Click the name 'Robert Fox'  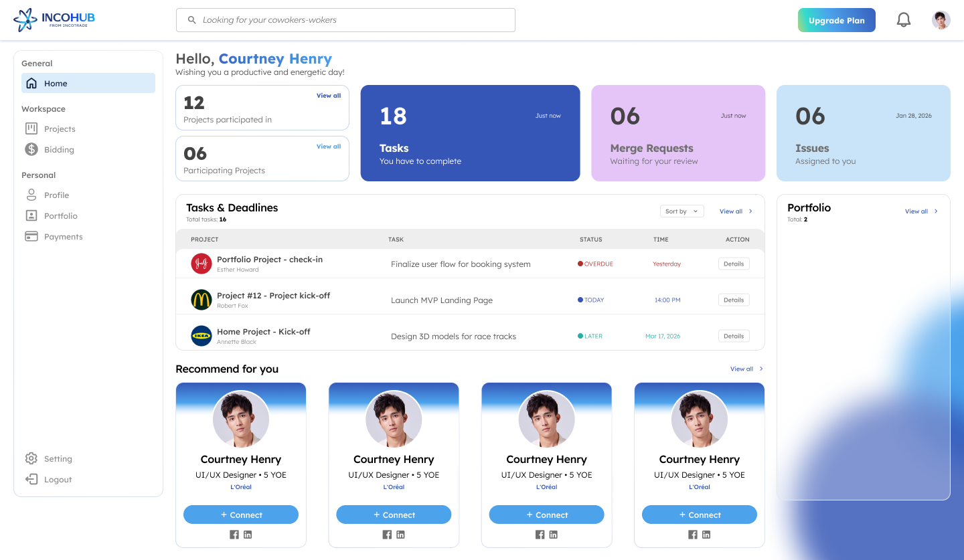click(x=232, y=306)
